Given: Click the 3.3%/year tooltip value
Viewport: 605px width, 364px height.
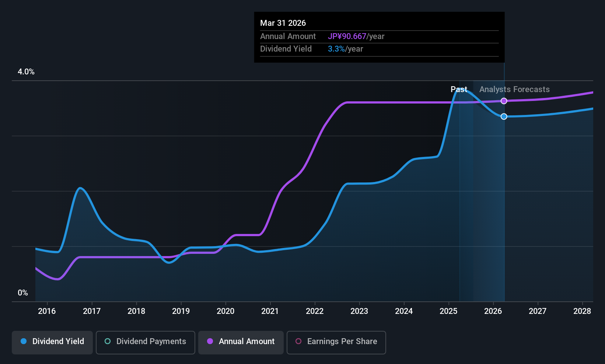Looking at the screenshot, I should (345, 49).
